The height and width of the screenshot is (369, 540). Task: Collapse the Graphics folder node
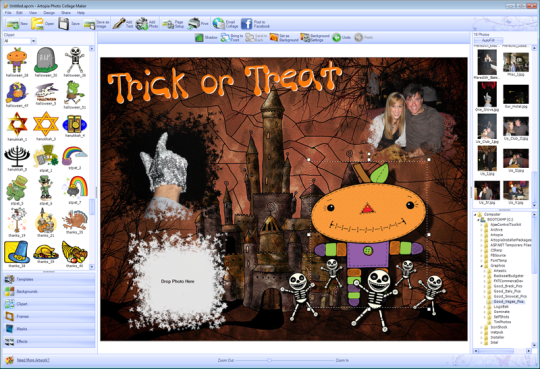click(481, 266)
